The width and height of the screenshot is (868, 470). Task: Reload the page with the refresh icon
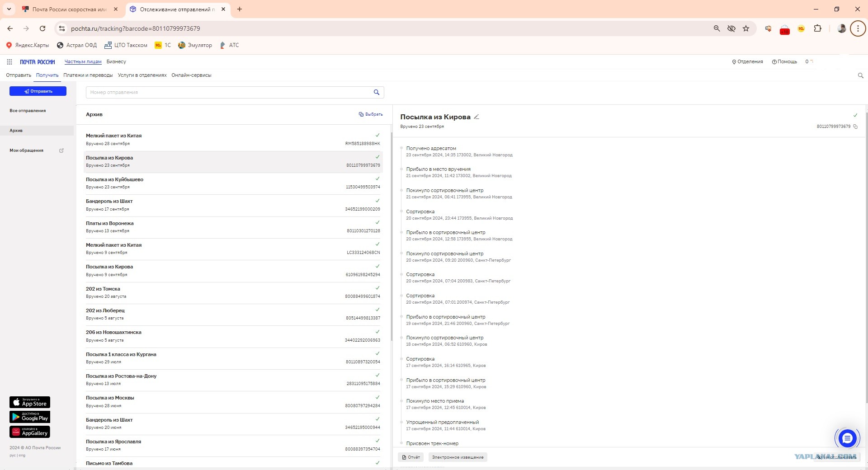click(x=42, y=28)
